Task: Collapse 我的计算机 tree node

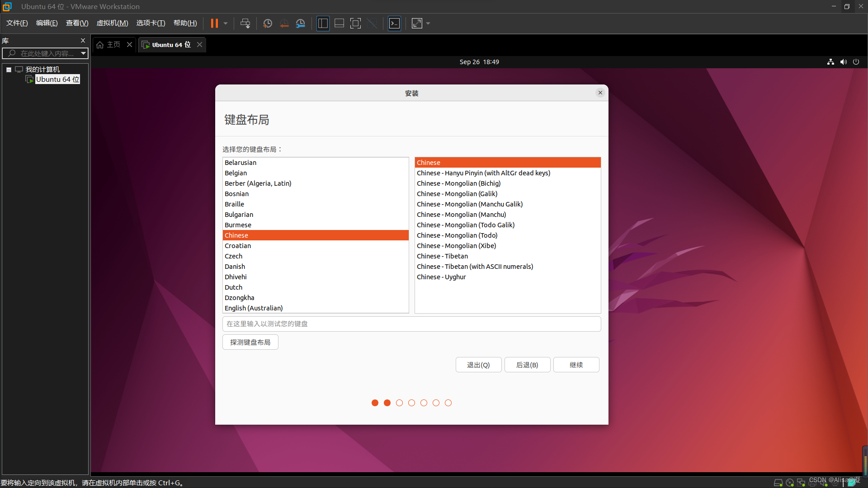Action: click(9, 70)
